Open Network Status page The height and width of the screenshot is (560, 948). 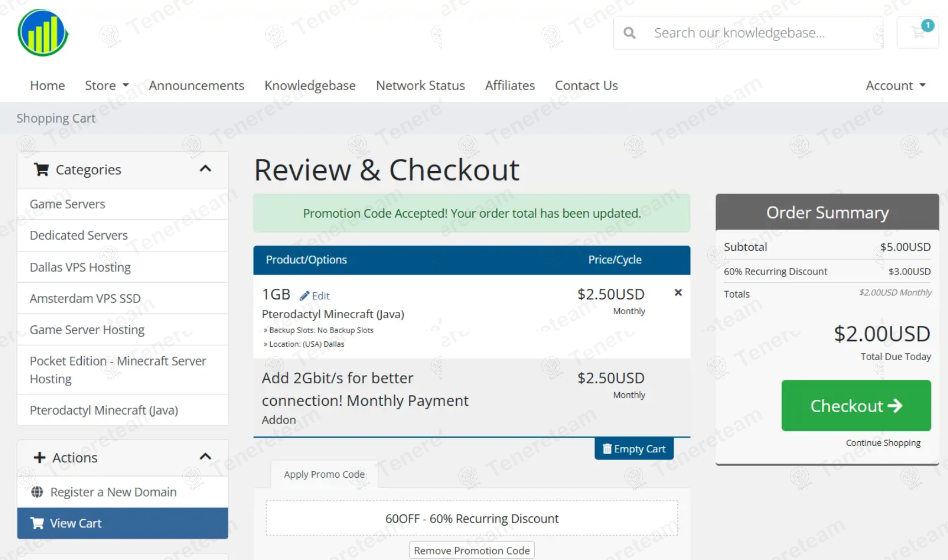coord(420,86)
